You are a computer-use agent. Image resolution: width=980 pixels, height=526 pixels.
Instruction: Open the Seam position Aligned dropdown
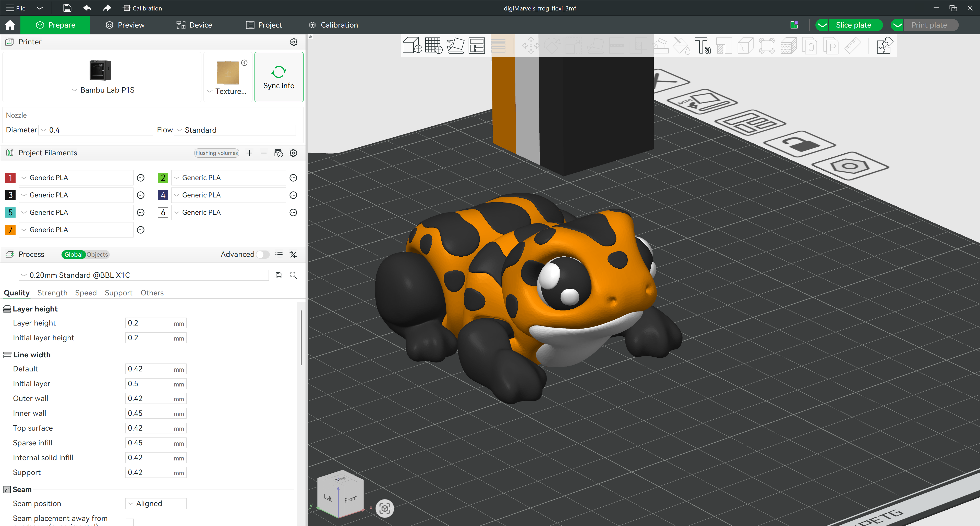(x=156, y=504)
